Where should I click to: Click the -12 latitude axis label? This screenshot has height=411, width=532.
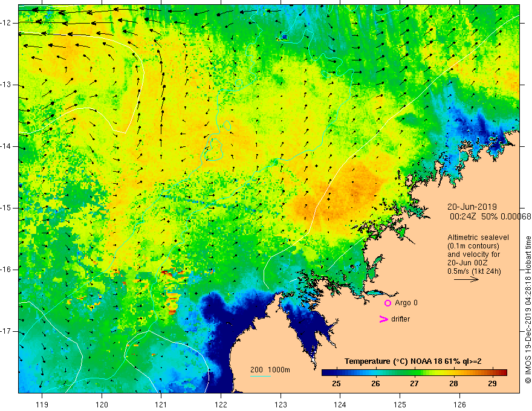tap(6, 23)
